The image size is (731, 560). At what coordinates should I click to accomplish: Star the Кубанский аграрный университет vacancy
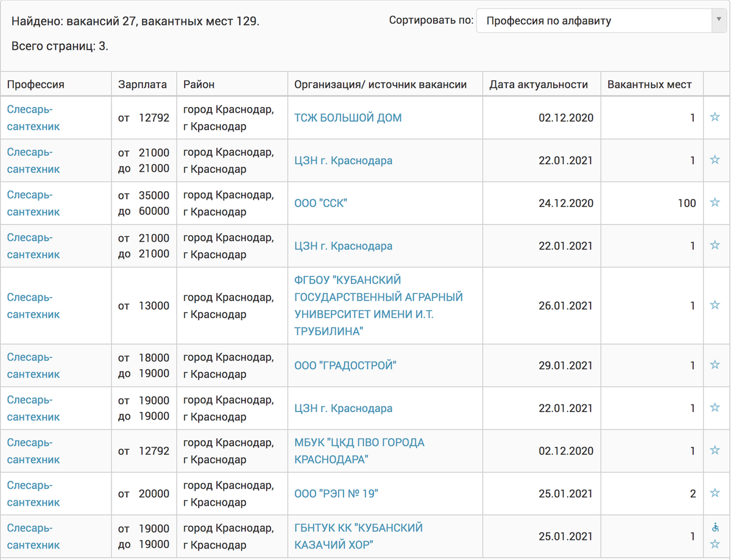(x=715, y=305)
